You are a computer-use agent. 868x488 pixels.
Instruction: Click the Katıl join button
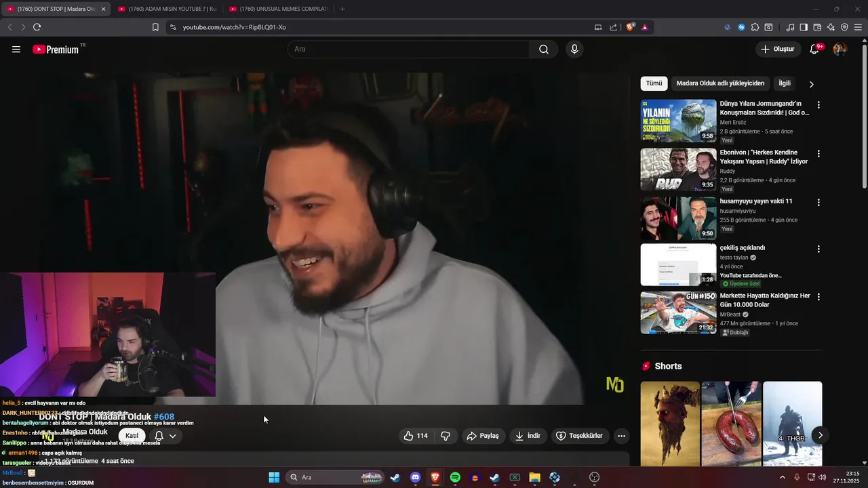tap(132, 436)
